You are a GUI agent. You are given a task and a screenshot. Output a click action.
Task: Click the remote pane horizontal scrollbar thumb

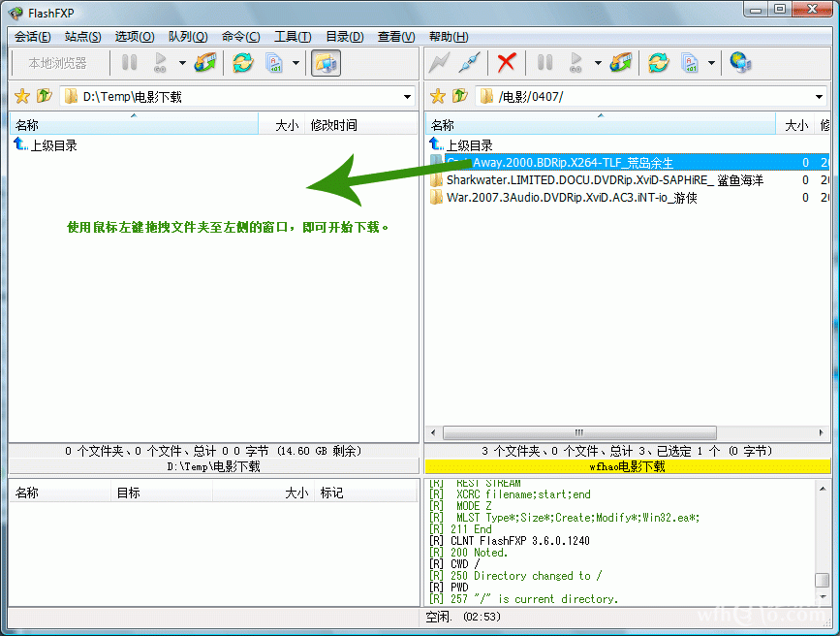579,432
